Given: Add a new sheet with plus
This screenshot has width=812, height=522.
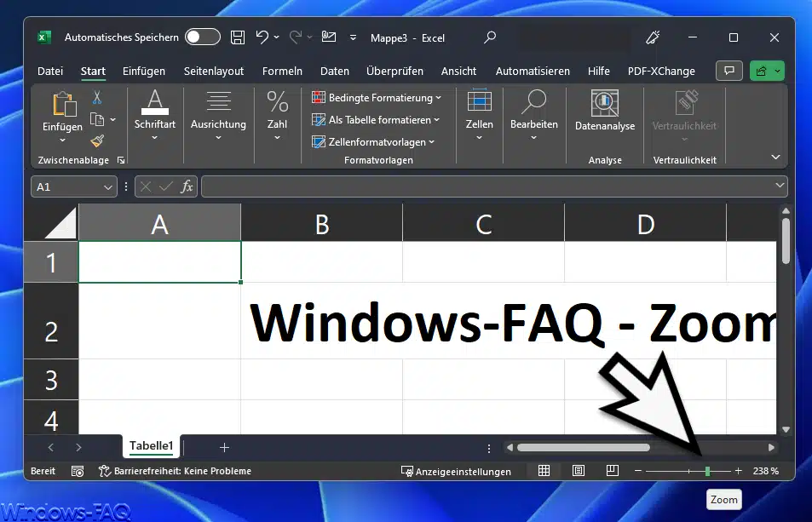Looking at the screenshot, I should pyautogui.click(x=224, y=448).
